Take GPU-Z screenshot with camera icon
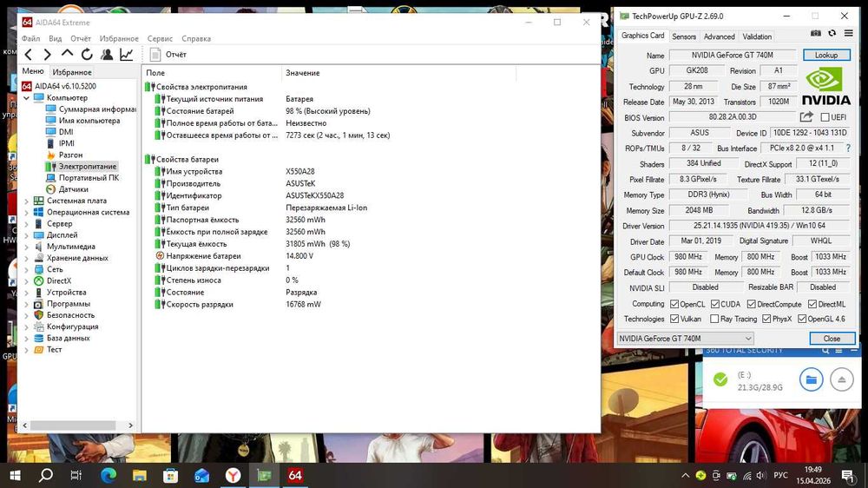The height and width of the screenshot is (488, 868). click(x=815, y=33)
